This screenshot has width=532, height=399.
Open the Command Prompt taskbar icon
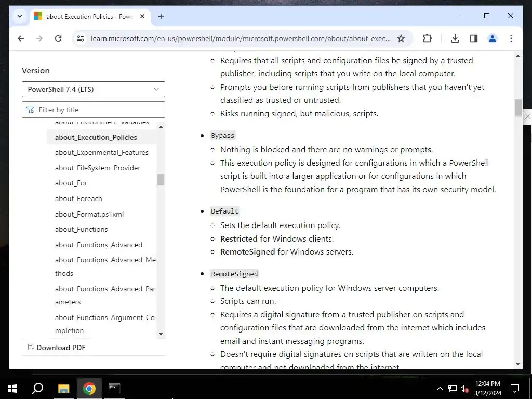point(114,388)
